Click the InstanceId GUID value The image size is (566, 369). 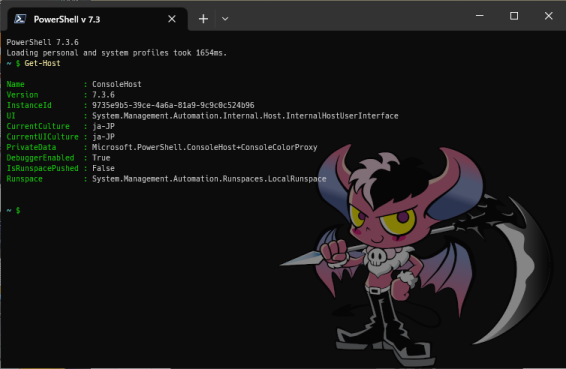click(173, 105)
